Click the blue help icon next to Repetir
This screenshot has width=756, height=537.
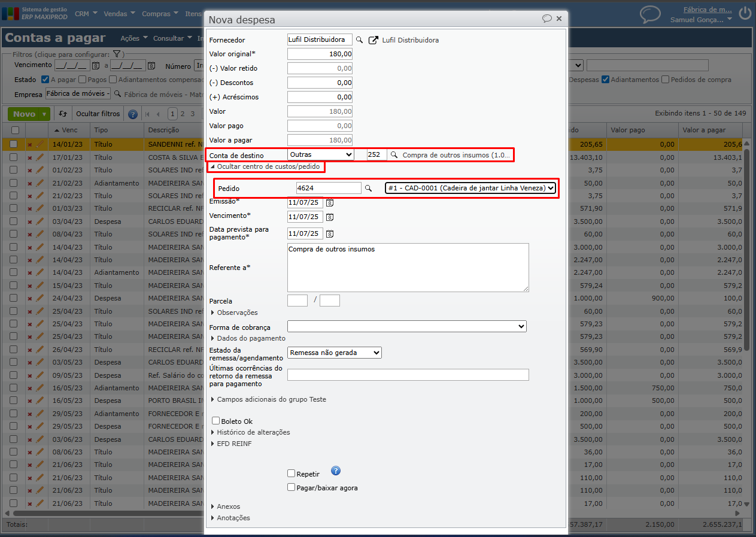pyautogui.click(x=336, y=471)
